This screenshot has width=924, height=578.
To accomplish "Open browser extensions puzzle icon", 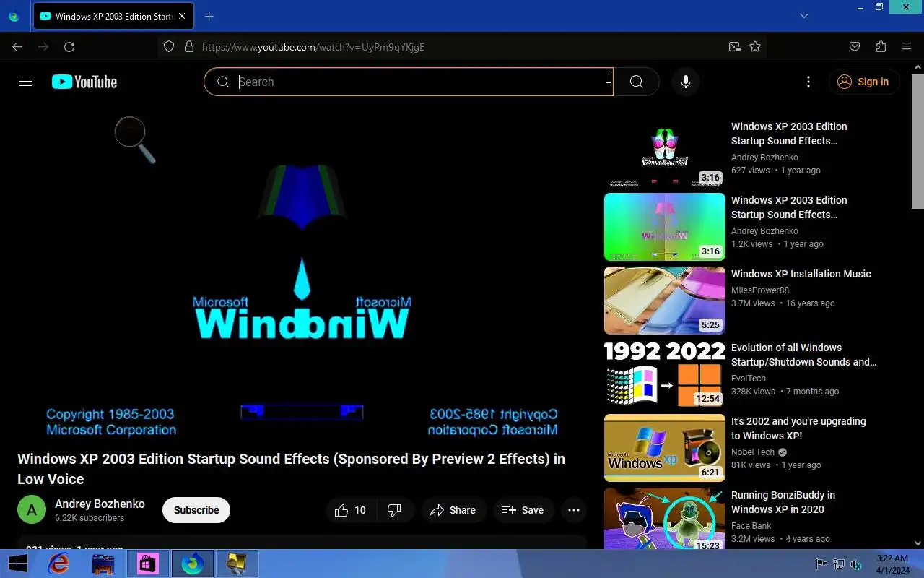I will pos(881,47).
